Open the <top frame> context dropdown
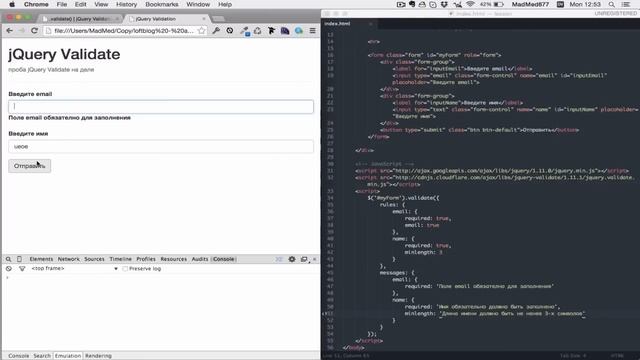This screenshot has height=360, width=640. (75, 269)
